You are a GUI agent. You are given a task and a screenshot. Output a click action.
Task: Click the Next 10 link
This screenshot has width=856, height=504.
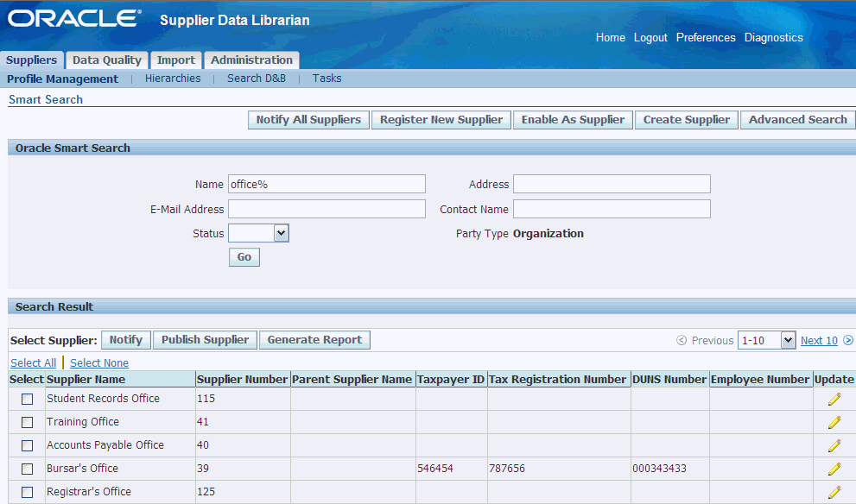coord(819,340)
